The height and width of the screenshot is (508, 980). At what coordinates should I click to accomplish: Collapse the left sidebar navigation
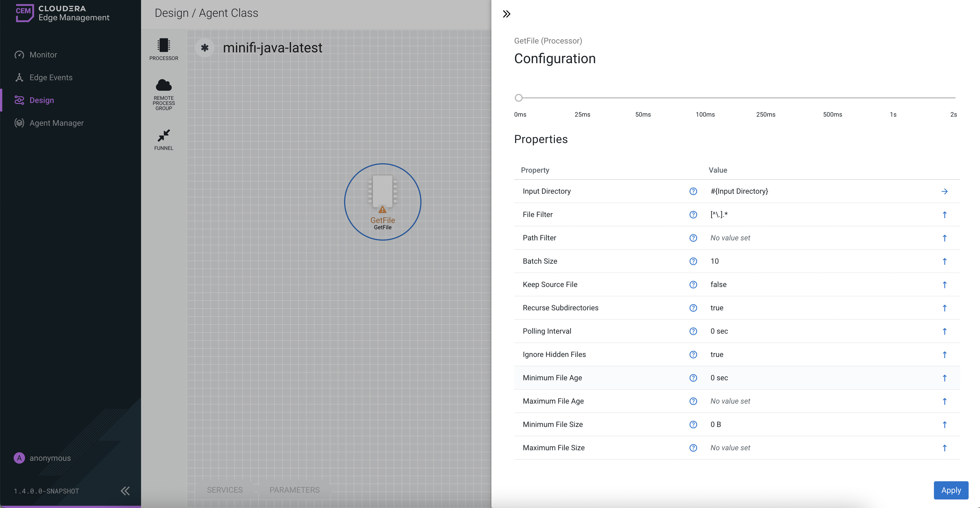pos(125,491)
